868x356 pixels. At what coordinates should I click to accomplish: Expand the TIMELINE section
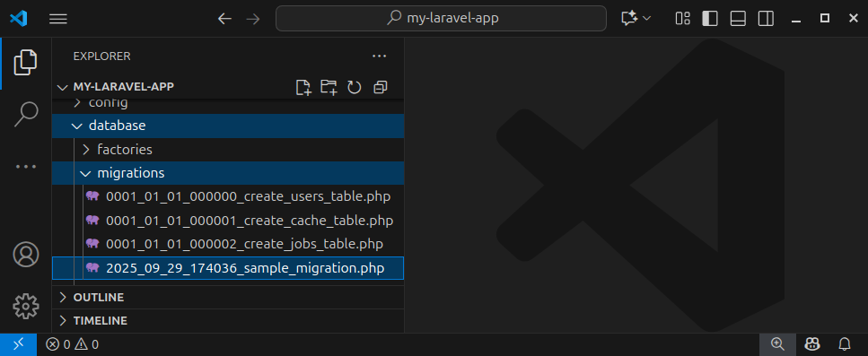click(228, 321)
